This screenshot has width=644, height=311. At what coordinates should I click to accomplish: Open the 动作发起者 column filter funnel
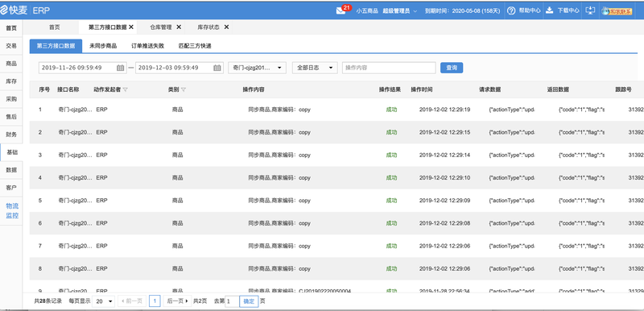[x=126, y=89]
